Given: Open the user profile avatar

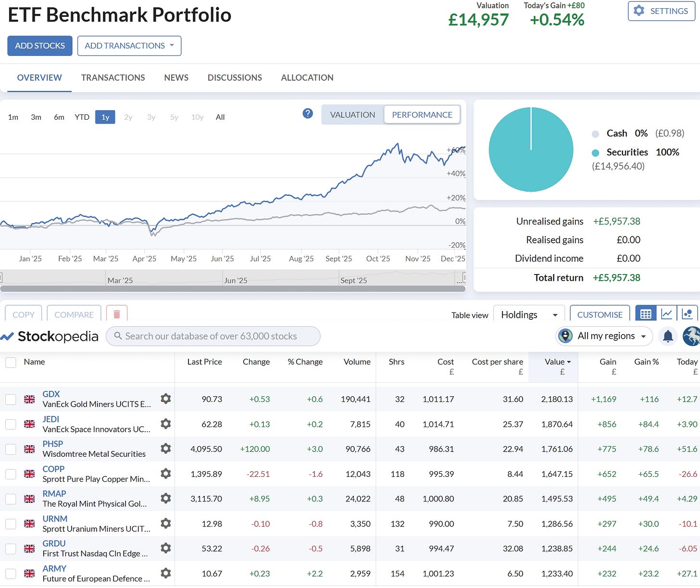Looking at the screenshot, I should (691, 336).
